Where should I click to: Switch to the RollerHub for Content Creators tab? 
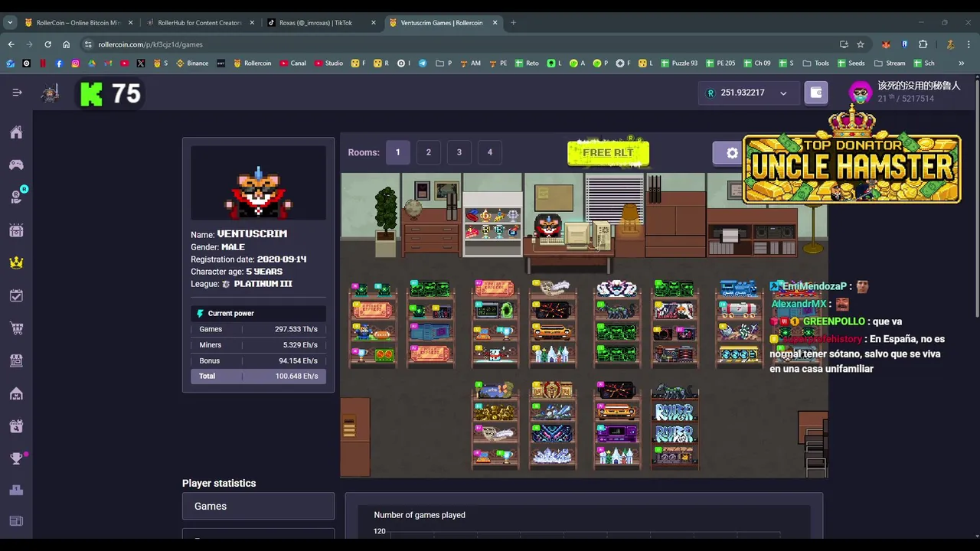click(x=199, y=23)
